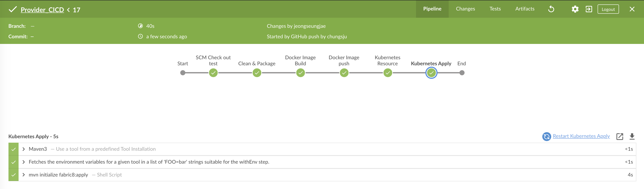
Task: Click the 'a few seconds ago' timestamp
Action: click(166, 36)
